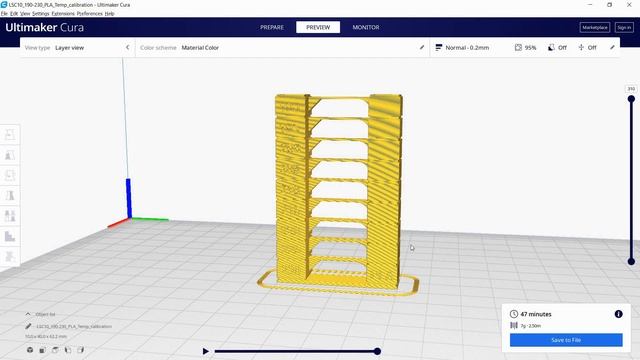Collapse the view type panel with chevron

pyautogui.click(x=127, y=47)
